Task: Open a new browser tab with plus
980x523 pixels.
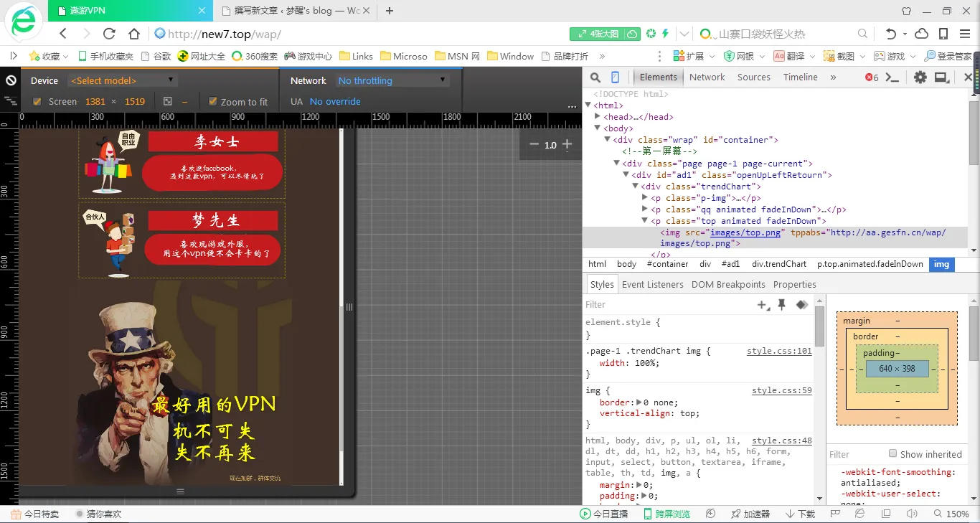Action: point(390,11)
